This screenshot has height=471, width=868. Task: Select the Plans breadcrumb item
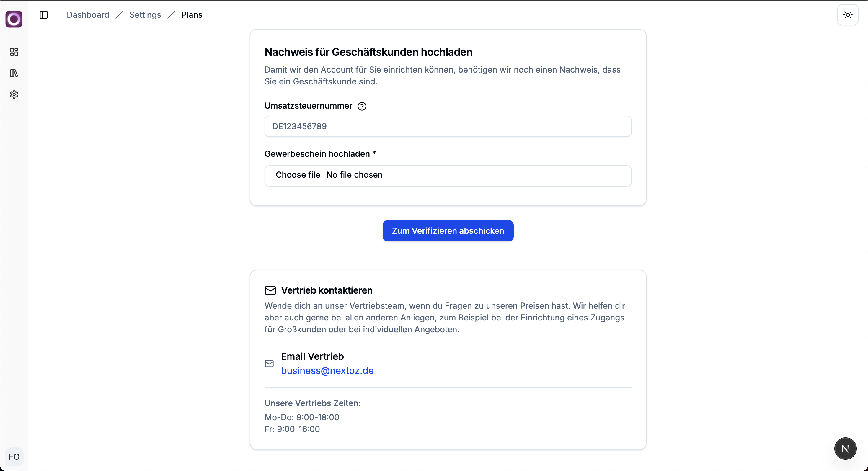(x=192, y=15)
